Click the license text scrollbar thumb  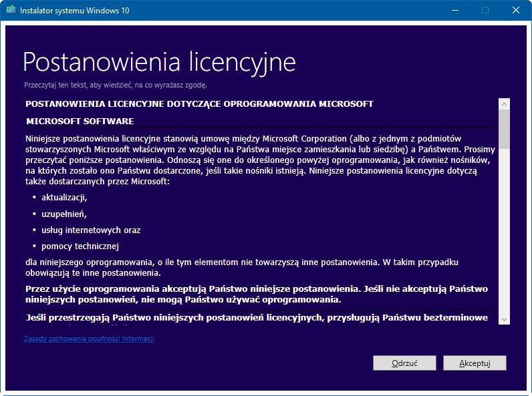point(504,129)
